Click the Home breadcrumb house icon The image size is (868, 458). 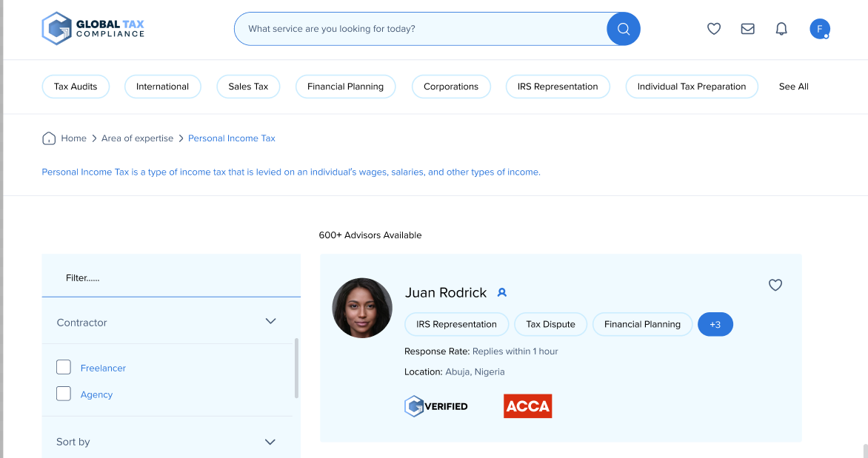point(49,138)
